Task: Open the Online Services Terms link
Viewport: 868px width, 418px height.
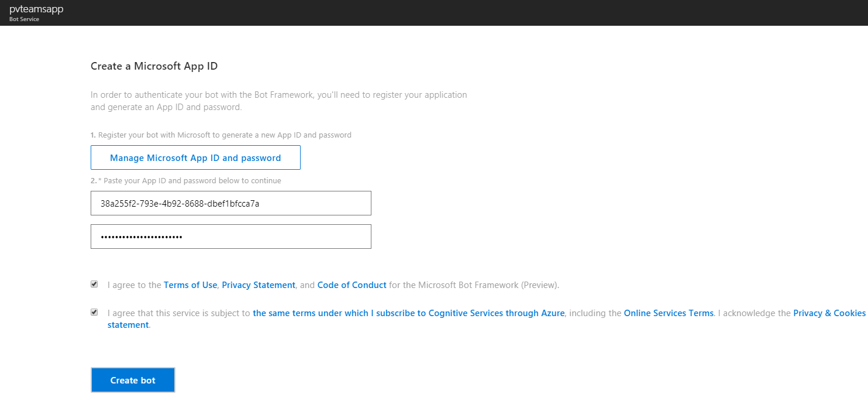Action: coord(669,313)
